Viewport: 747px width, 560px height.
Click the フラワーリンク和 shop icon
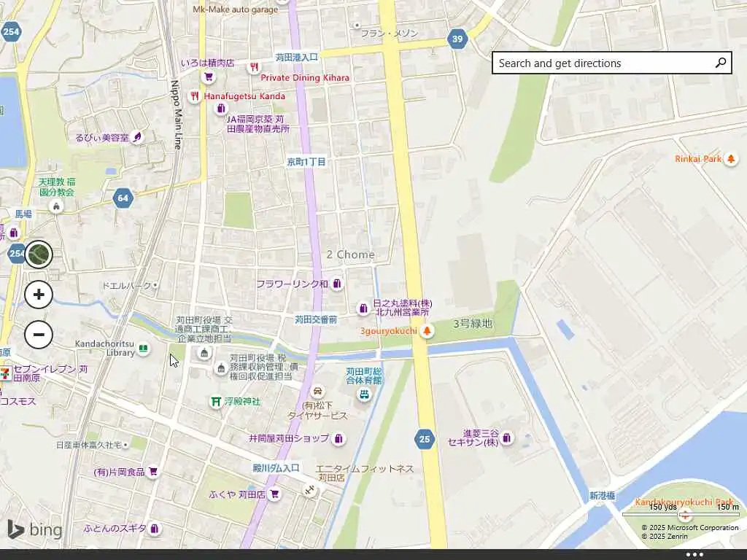pyautogui.click(x=337, y=284)
